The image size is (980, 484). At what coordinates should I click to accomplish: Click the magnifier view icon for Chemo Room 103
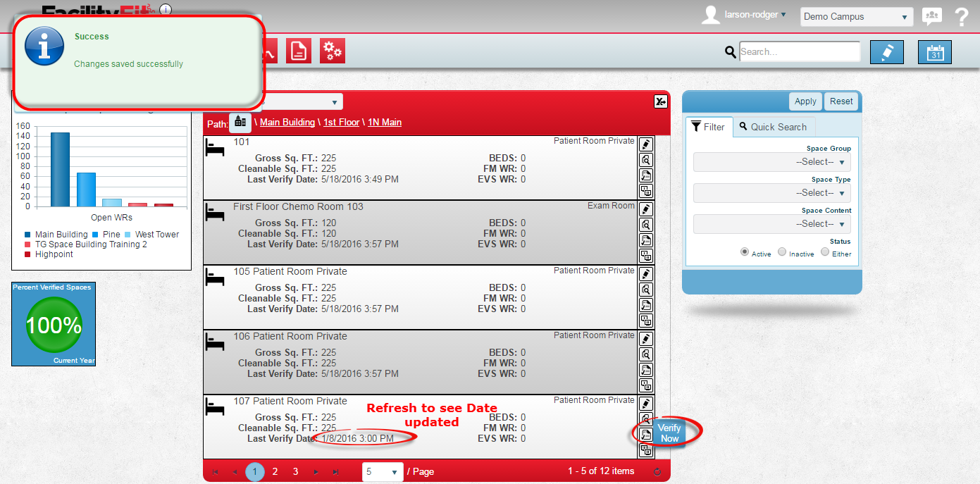click(645, 225)
